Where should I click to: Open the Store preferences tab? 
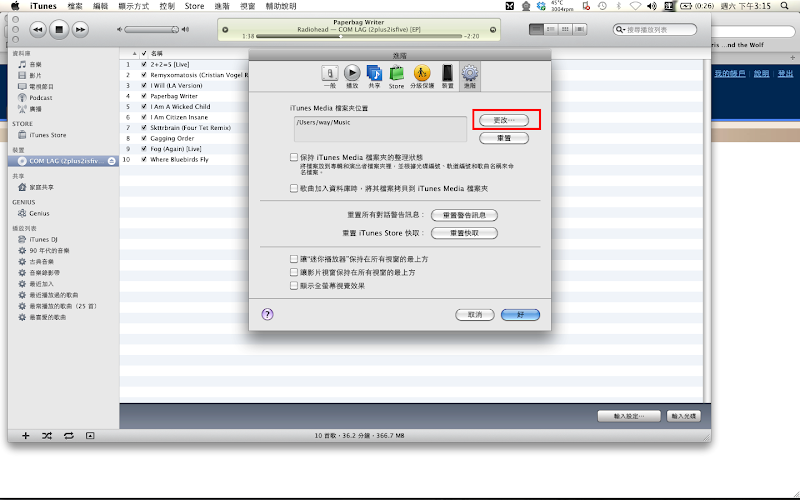[396, 77]
